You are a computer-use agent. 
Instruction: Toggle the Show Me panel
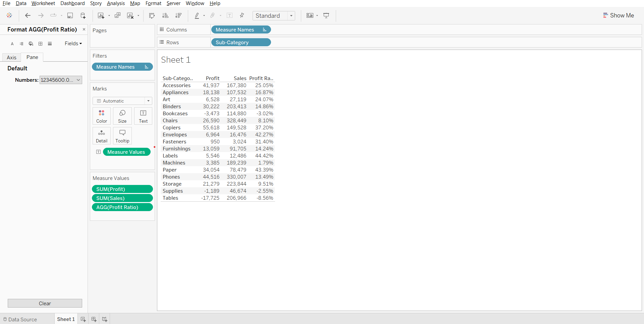coord(619,15)
